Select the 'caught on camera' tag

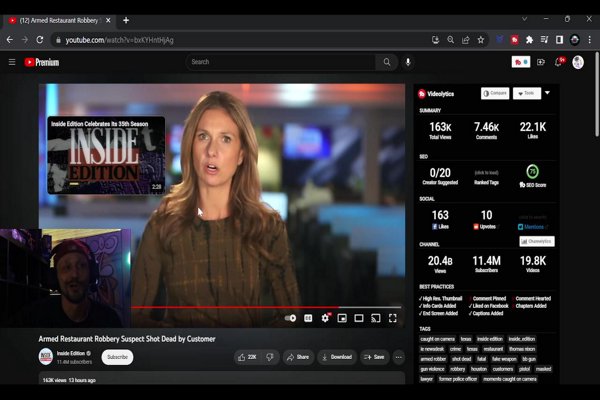coord(437,339)
